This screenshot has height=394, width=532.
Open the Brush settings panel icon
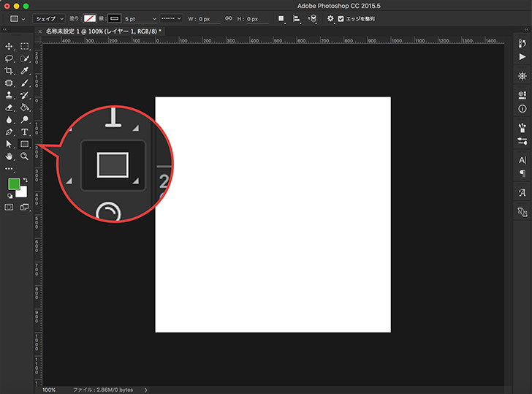click(x=522, y=141)
